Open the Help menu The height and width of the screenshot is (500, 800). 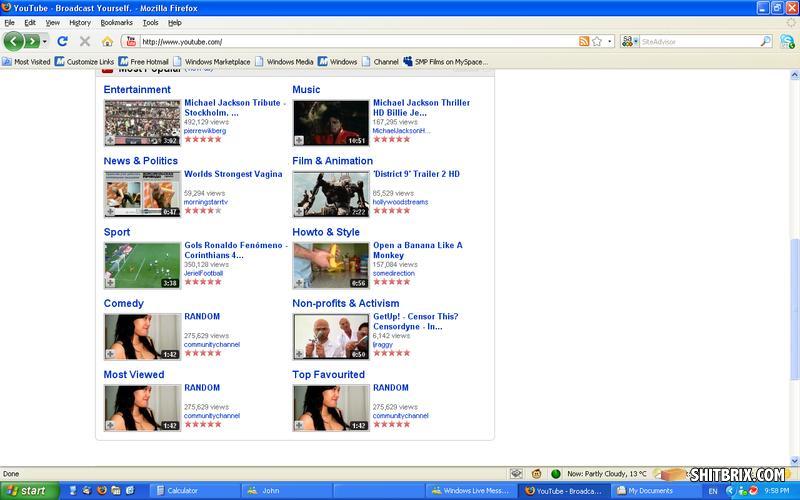point(174,22)
